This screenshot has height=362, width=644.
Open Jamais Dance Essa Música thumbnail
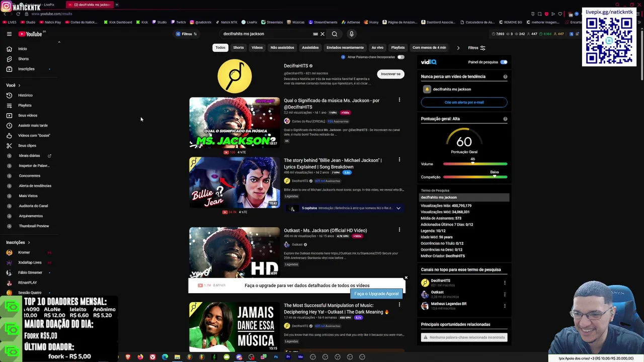(x=234, y=327)
